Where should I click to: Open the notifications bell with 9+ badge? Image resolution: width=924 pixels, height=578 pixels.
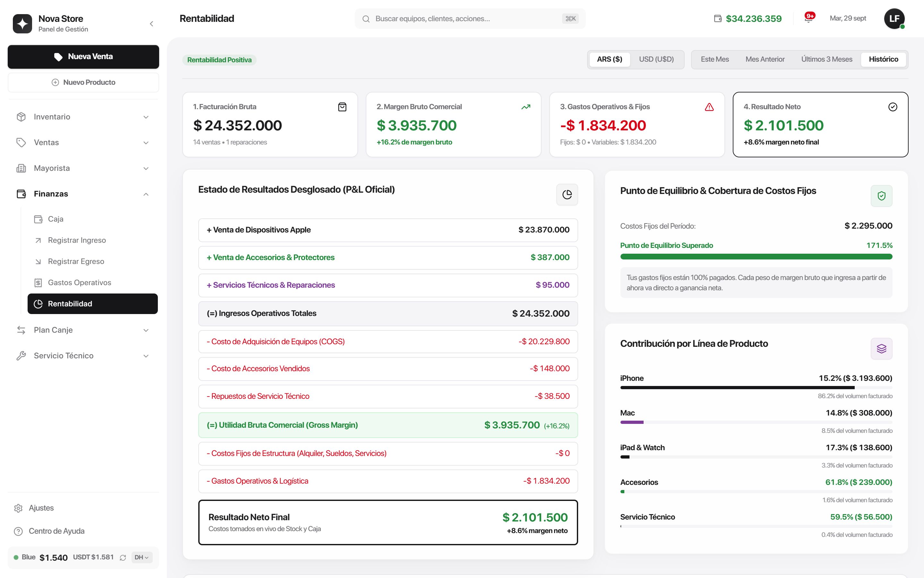point(809,18)
